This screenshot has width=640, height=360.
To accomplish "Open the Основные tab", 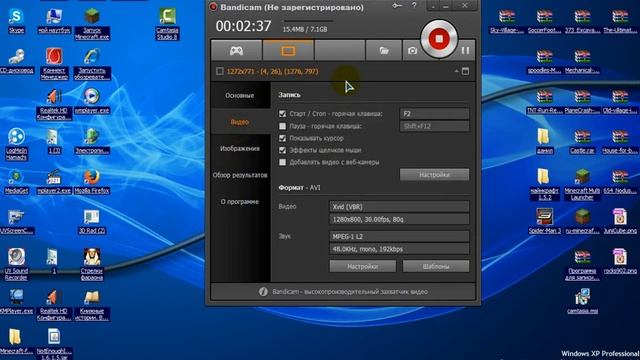I will coord(240,95).
